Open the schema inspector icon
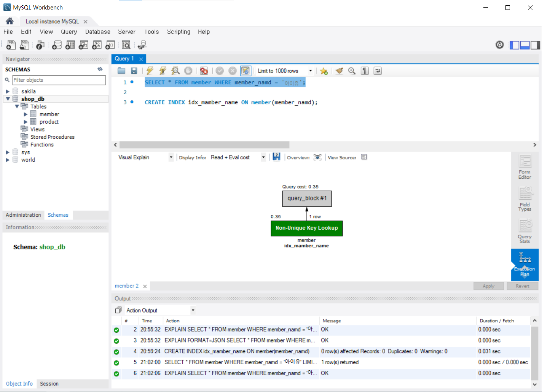 pyautogui.click(x=40, y=45)
